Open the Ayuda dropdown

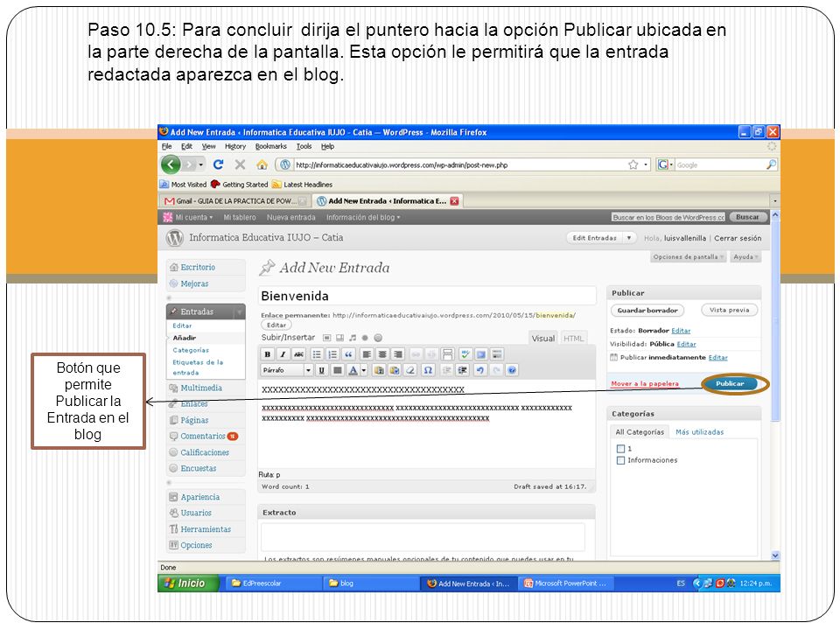746,257
